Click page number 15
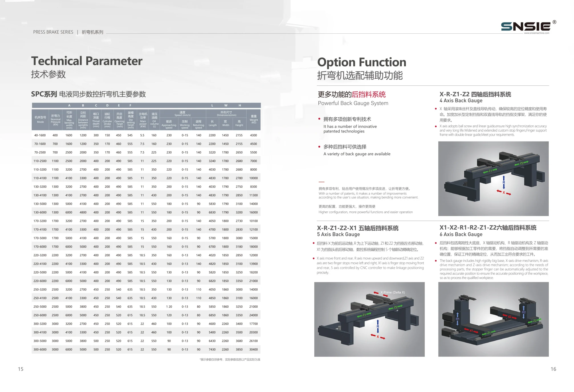Image resolution: width=574 pixels, height=392 pixels. click(x=21, y=369)
